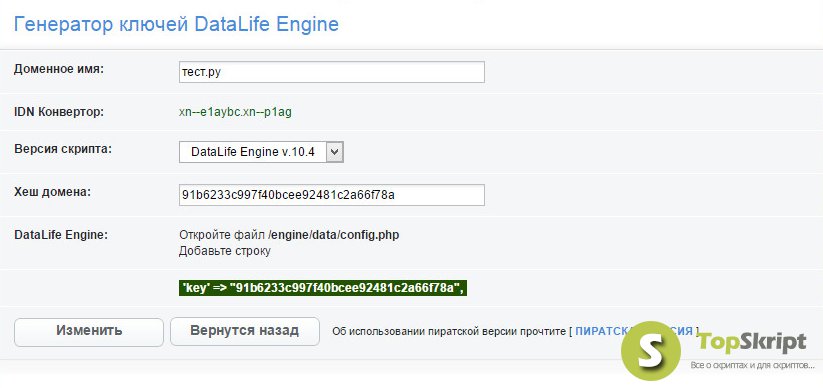Click the Хеш домена label
823x388 pixels.
tap(52, 192)
